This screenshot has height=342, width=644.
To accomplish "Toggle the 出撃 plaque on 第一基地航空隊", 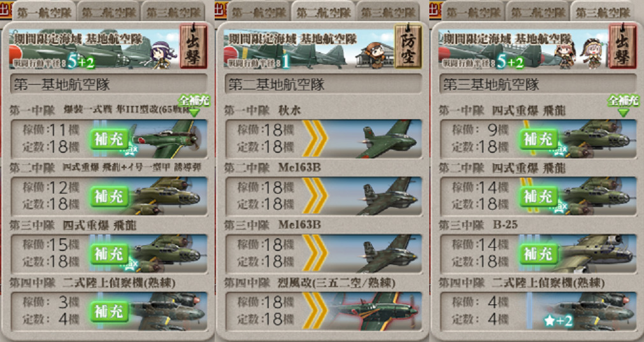I will pos(193,46).
